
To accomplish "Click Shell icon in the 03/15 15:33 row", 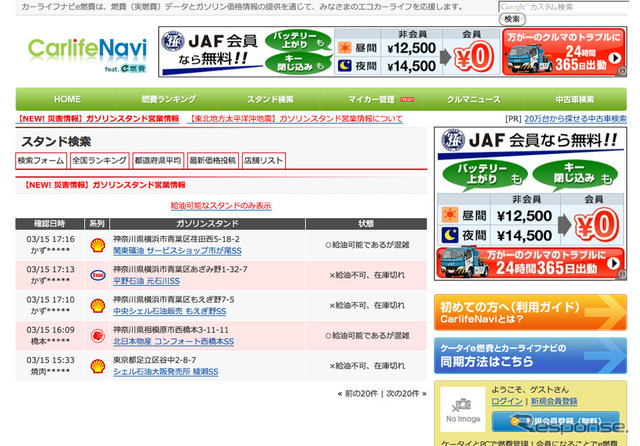I will (x=98, y=366).
